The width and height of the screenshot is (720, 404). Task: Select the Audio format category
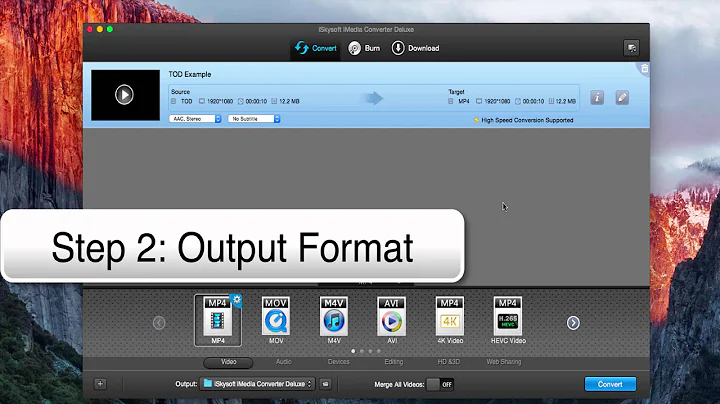pyautogui.click(x=284, y=362)
